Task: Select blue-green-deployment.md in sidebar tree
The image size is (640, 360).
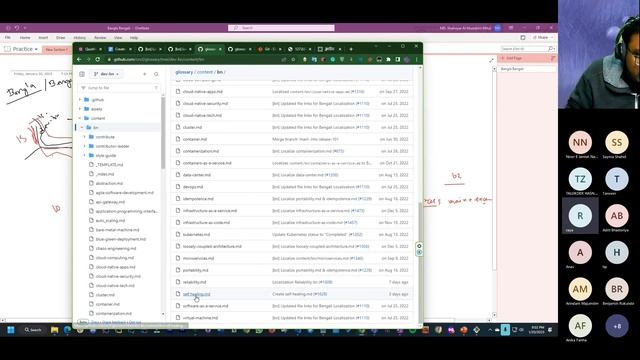Action: pyautogui.click(x=120, y=239)
